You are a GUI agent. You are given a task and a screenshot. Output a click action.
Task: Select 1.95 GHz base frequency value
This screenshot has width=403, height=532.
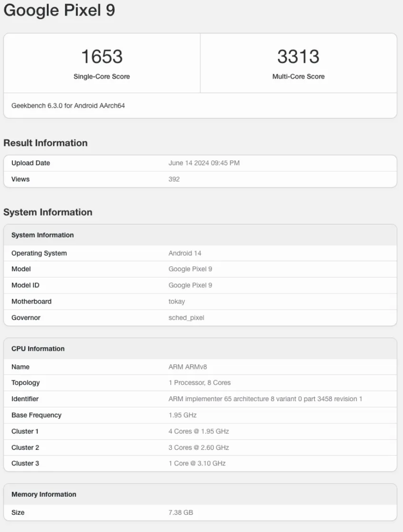coord(182,415)
